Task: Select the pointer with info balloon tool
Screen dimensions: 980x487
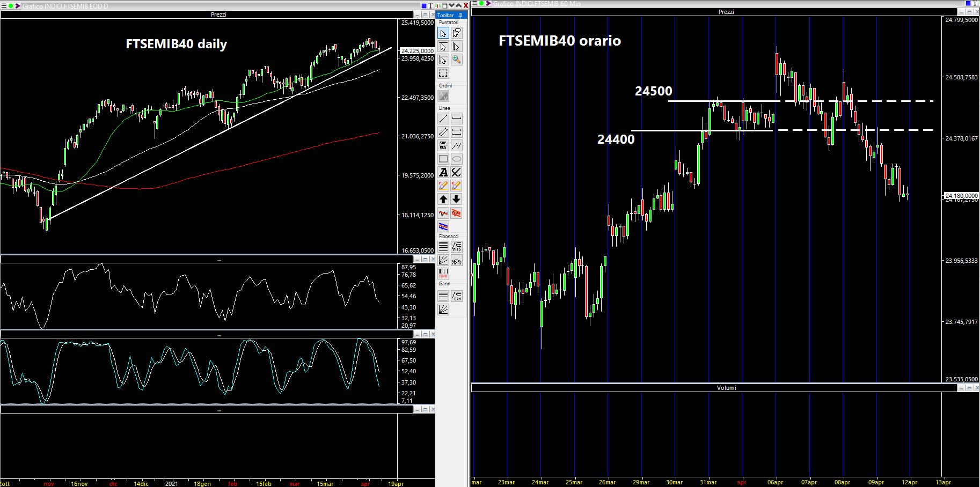Action: [x=457, y=33]
